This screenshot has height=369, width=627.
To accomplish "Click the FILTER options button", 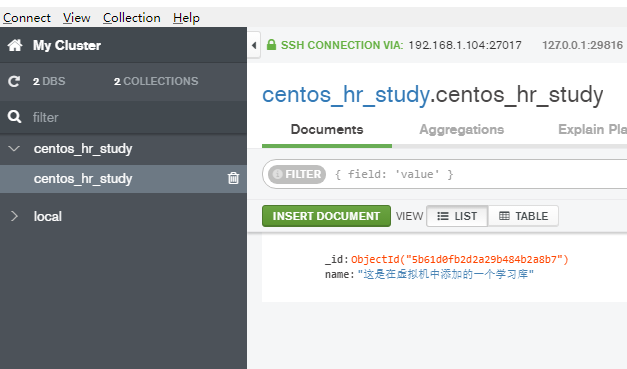I will coord(297,174).
